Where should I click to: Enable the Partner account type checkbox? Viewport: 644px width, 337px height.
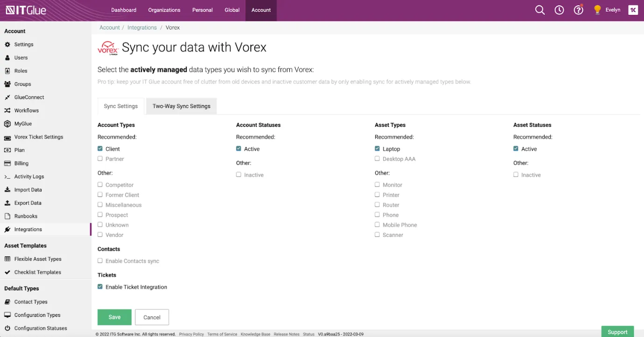coord(100,159)
